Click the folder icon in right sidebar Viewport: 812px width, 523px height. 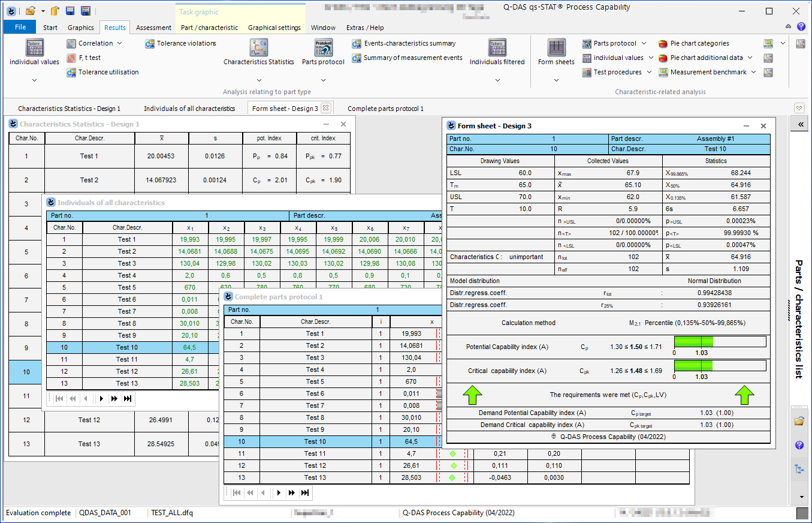tap(799, 421)
